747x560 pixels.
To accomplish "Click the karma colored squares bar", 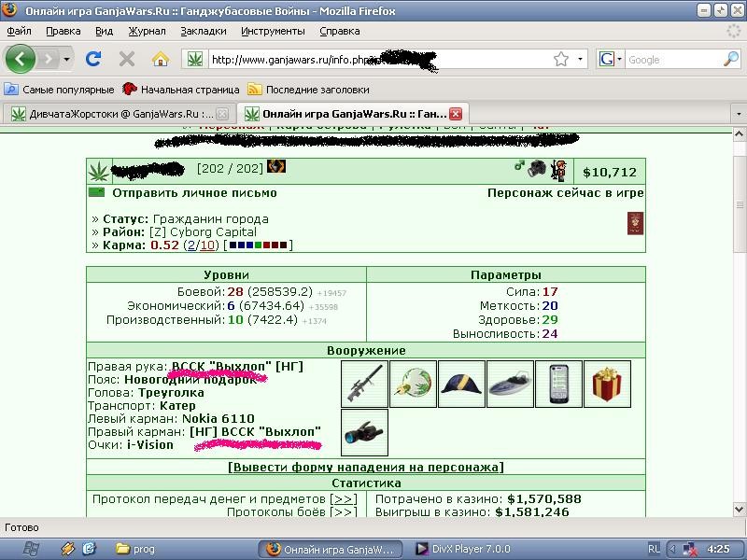I will point(259,245).
